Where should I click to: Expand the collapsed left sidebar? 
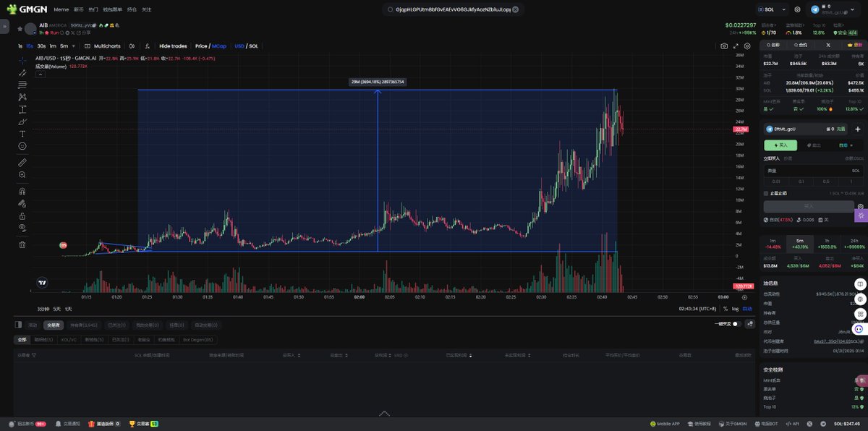click(5, 25)
